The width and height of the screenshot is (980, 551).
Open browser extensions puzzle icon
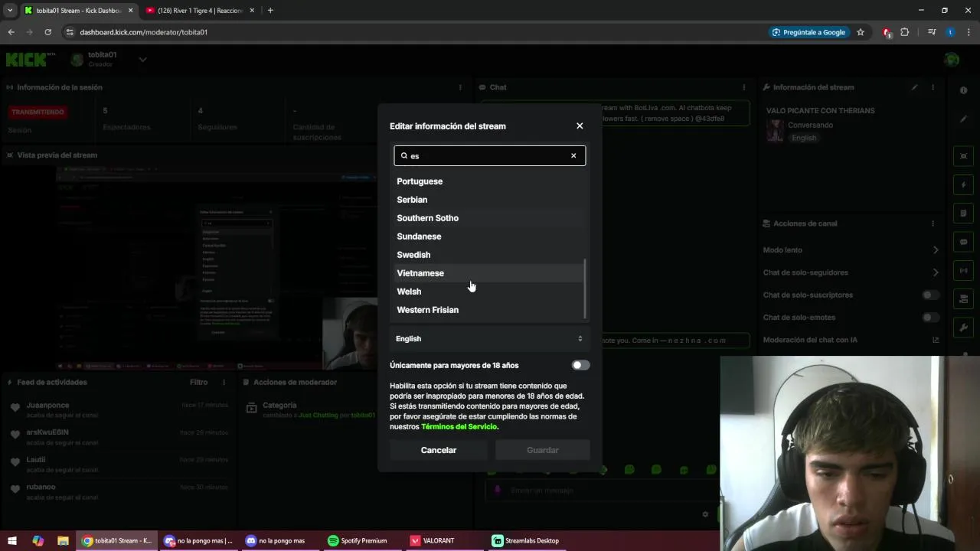(x=904, y=32)
